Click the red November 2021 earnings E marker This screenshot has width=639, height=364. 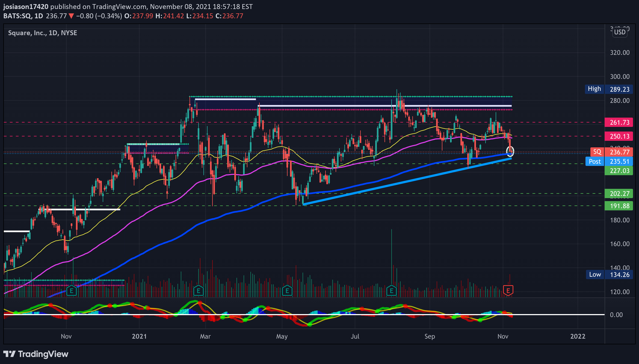click(508, 291)
